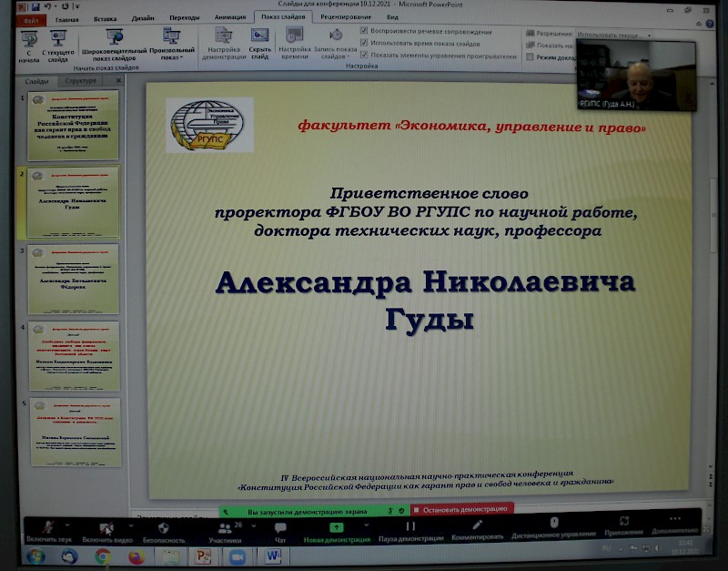Open the Structure pane tab
728x571 pixels.
click(80, 80)
